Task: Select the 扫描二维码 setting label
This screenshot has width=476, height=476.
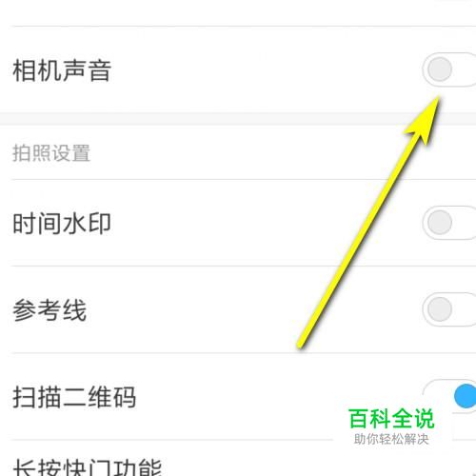Action: (x=74, y=397)
